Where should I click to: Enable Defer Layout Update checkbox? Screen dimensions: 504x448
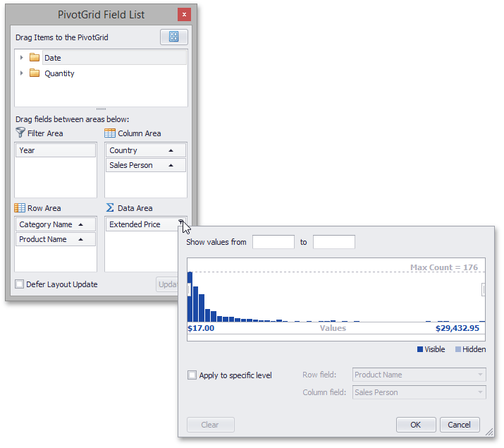point(20,284)
